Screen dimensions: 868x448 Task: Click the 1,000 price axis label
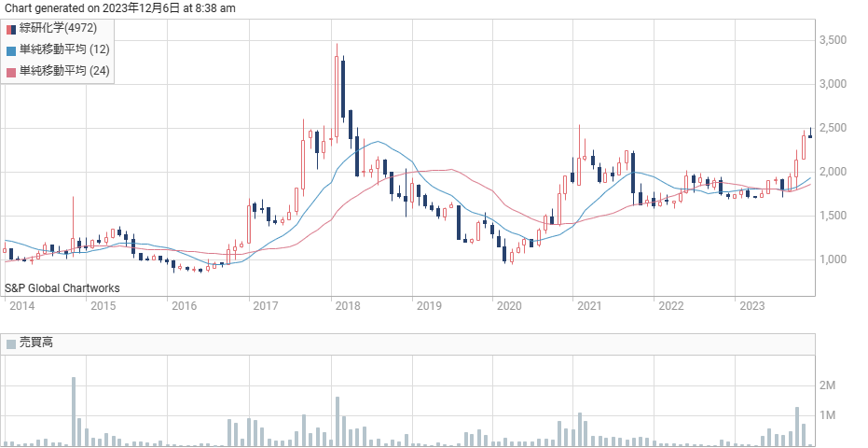[834, 259]
